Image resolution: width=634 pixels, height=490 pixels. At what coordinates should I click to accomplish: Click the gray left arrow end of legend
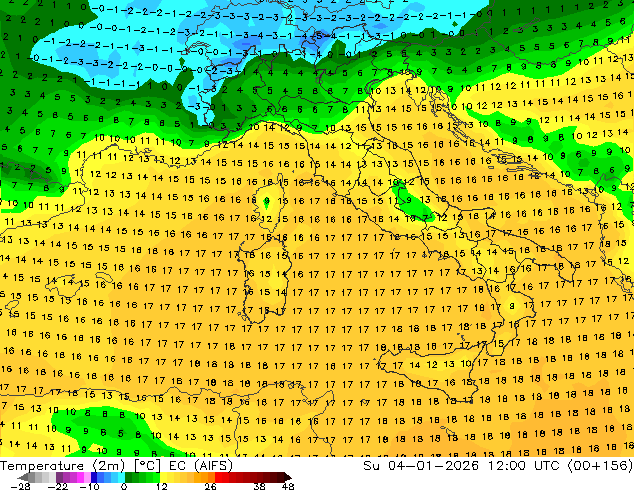click(x=23, y=477)
